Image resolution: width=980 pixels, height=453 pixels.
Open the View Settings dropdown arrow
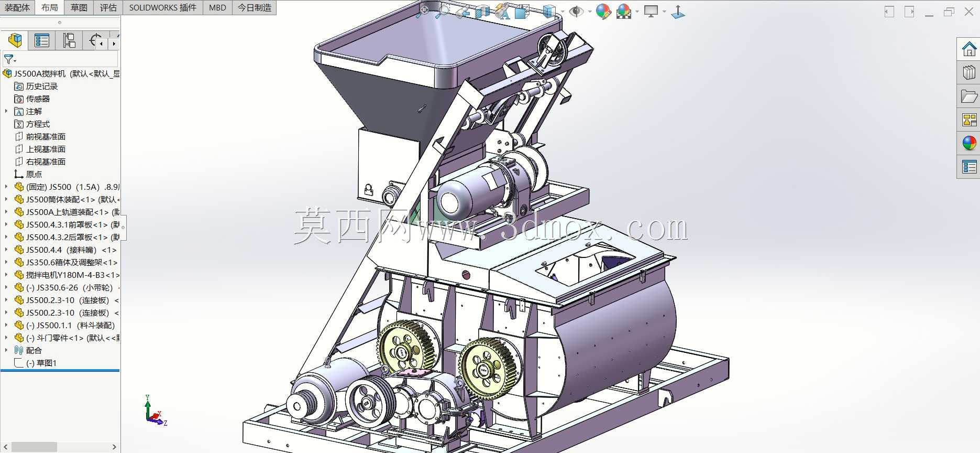664,12
